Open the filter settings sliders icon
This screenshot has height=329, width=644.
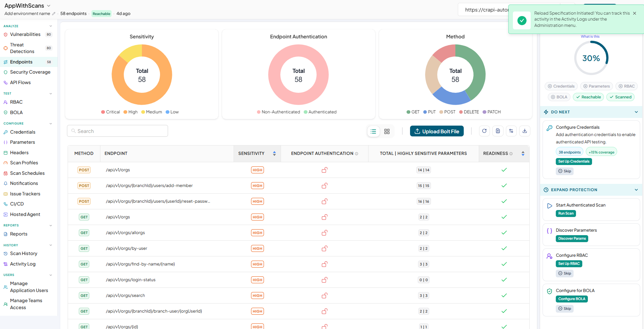point(511,131)
